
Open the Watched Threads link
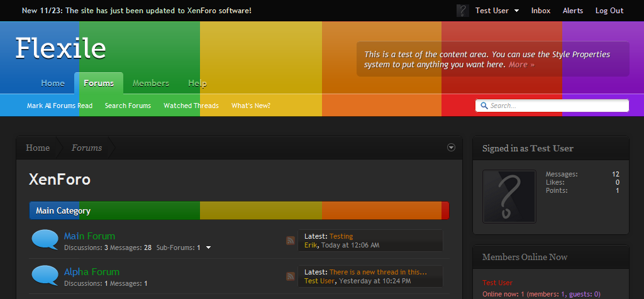click(191, 106)
